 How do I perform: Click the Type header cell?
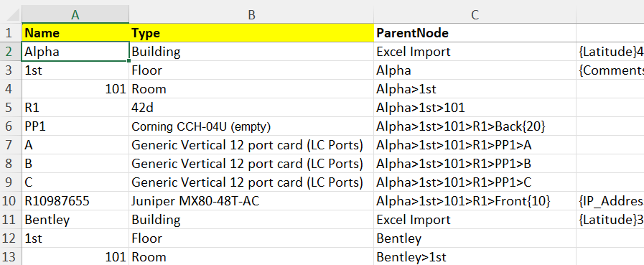point(251,33)
